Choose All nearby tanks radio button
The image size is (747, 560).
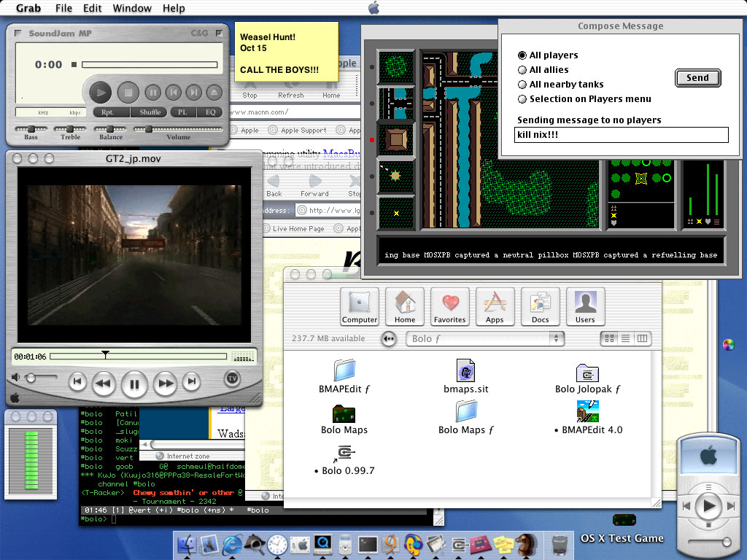(522, 85)
